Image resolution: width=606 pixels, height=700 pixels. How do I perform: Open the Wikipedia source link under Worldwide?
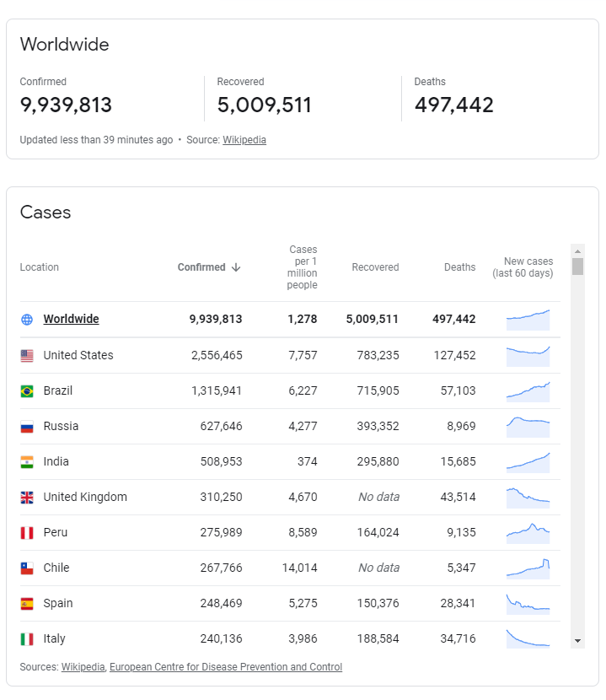pyautogui.click(x=244, y=140)
